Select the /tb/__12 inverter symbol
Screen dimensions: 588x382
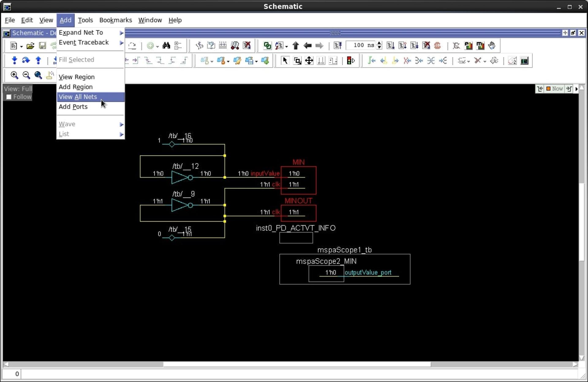(182, 177)
